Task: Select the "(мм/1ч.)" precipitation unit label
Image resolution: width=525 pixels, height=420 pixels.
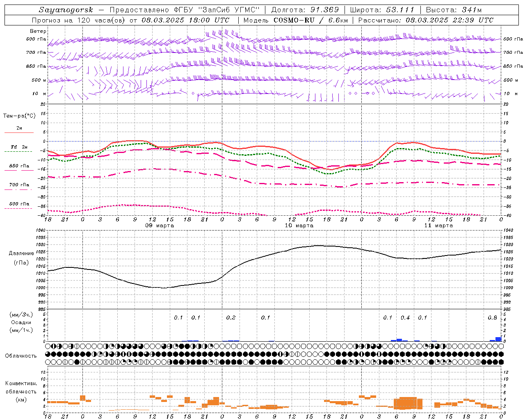Action: [21, 330]
